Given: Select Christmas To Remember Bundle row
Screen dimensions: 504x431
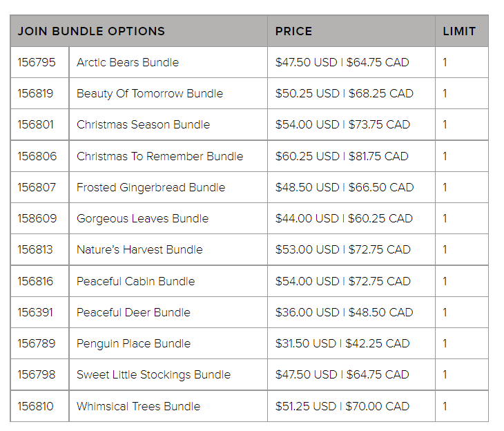Looking at the screenshot, I should pos(159,156).
